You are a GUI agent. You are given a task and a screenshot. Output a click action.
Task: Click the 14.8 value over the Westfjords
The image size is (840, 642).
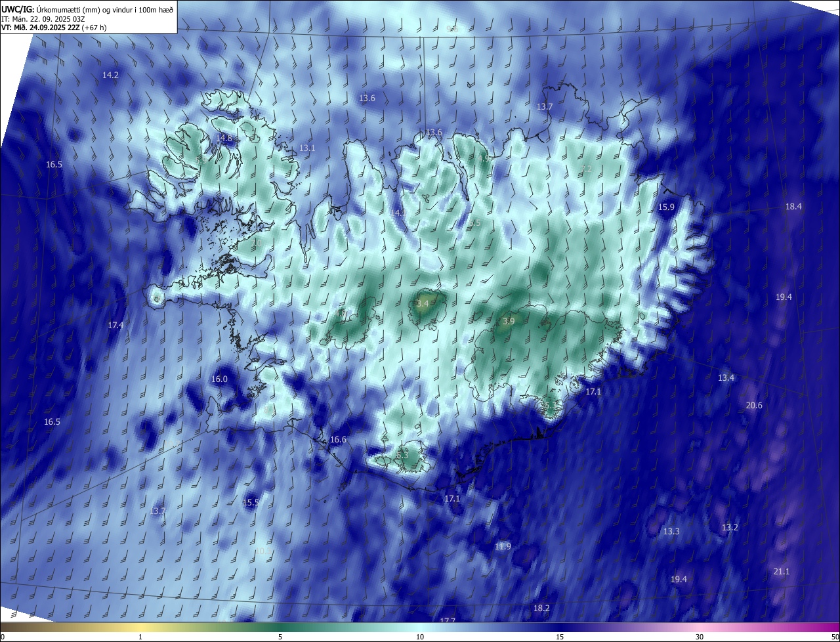[x=224, y=139]
